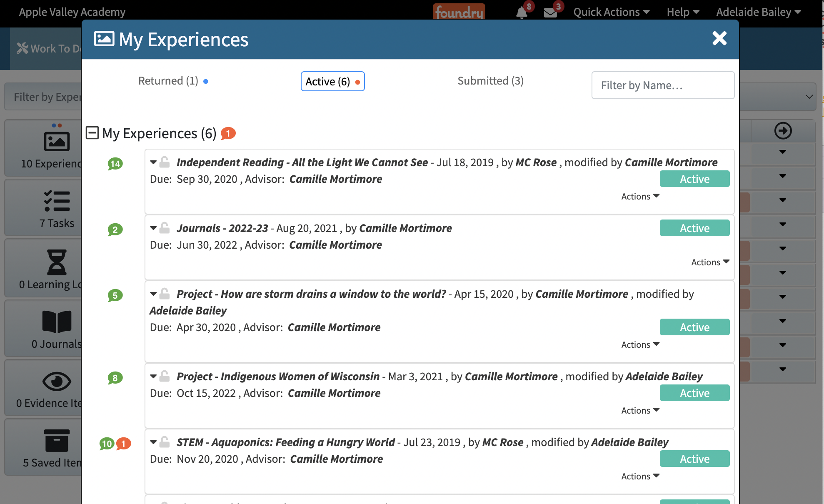Click the 8 comments bubble for Indigenous Women
Image resolution: width=824 pixels, height=504 pixels.
click(x=115, y=378)
